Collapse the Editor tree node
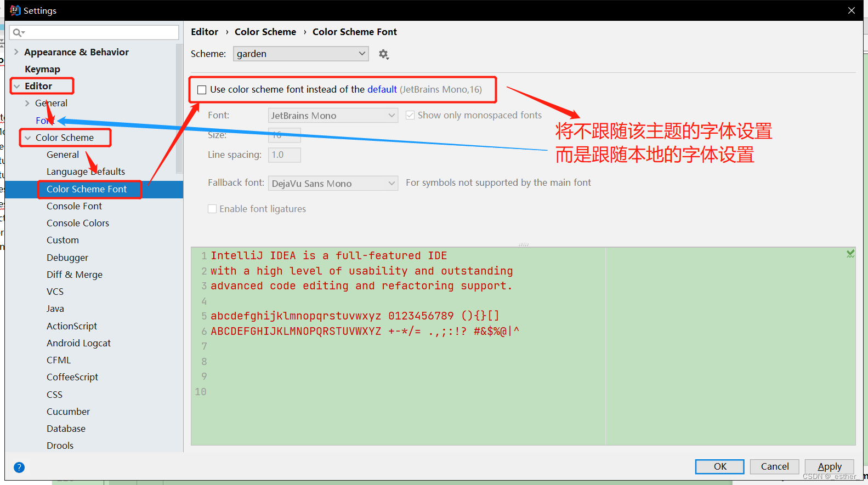The height and width of the screenshot is (485, 868). click(x=17, y=86)
